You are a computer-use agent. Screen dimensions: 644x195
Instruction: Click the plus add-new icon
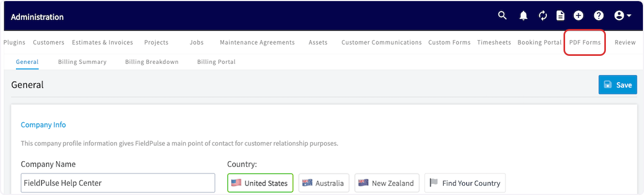click(579, 16)
